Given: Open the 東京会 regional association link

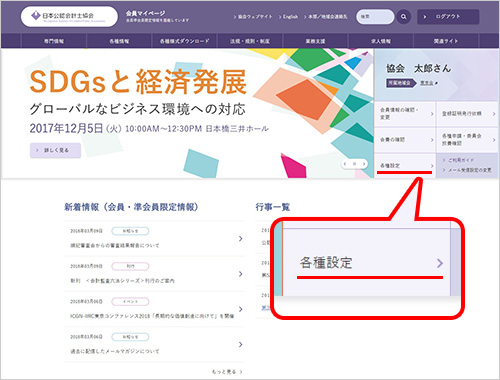Looking at the screenshot, I should tap(429, 83).
